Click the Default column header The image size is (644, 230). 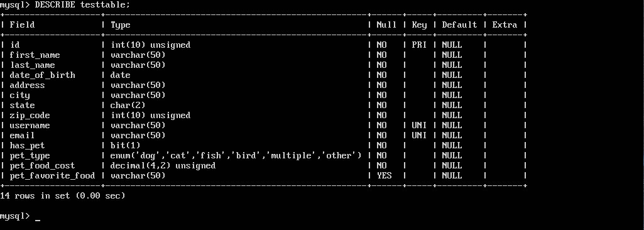[x=459, y=25]
